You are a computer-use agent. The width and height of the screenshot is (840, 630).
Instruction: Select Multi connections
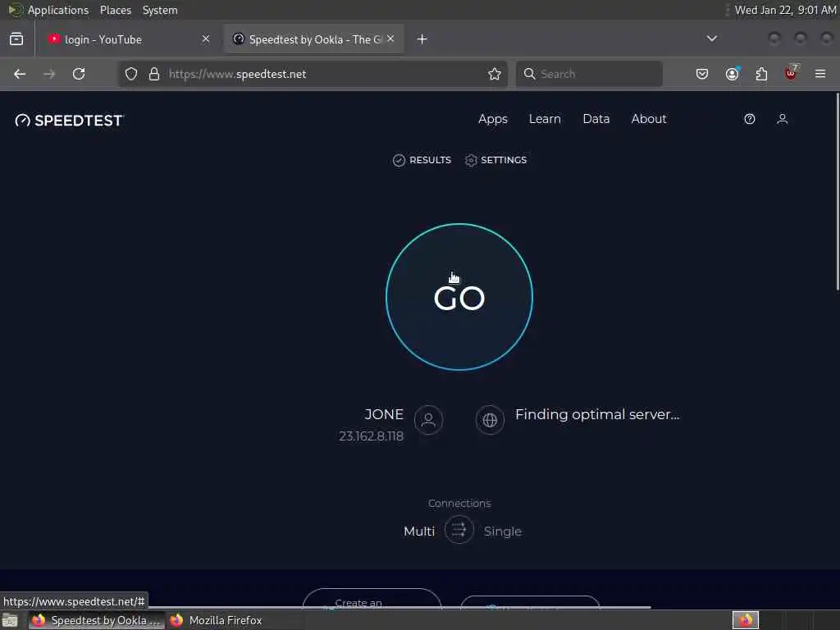(419, 532)
